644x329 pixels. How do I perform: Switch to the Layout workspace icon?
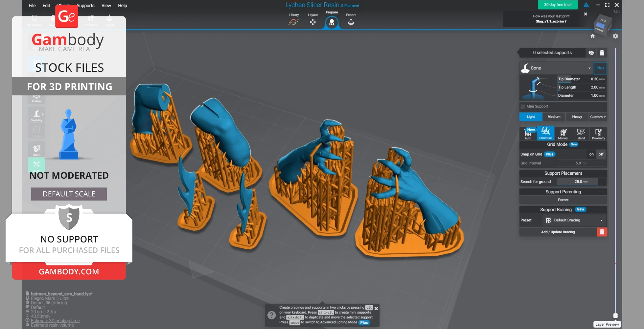312,22
